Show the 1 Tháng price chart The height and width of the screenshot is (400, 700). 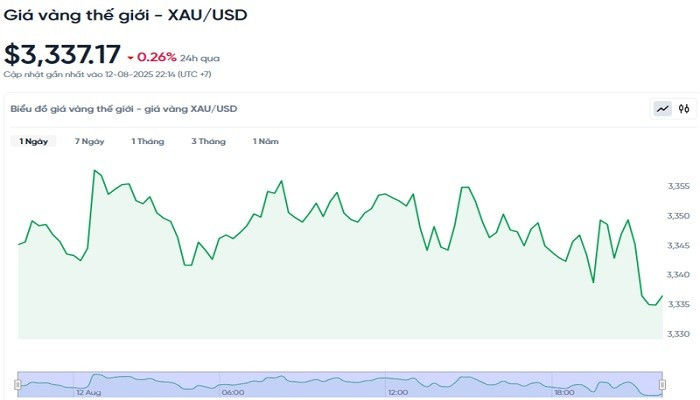coord(148,142)
